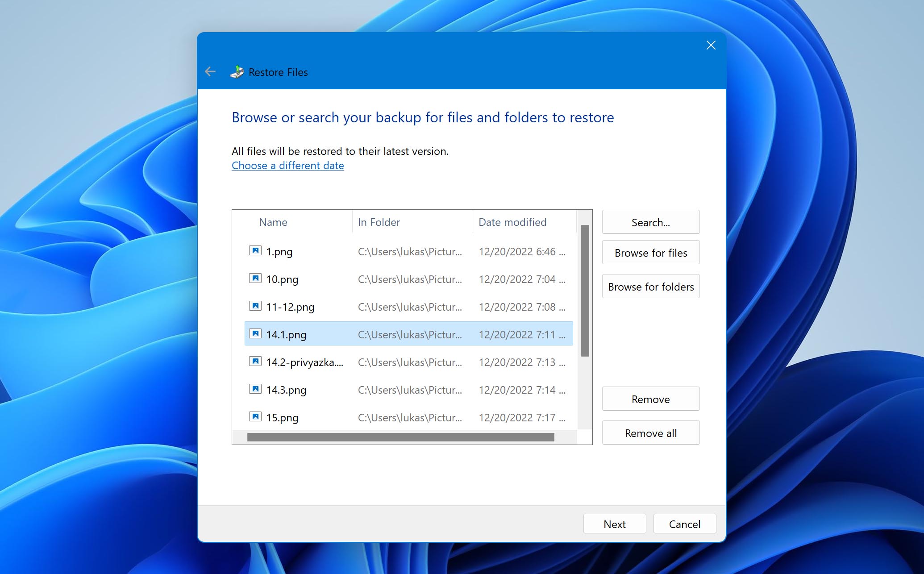The width and height of the screenshot is (924, 574).
Task: Expand the Name column header
Action: (x=350, y=222)
